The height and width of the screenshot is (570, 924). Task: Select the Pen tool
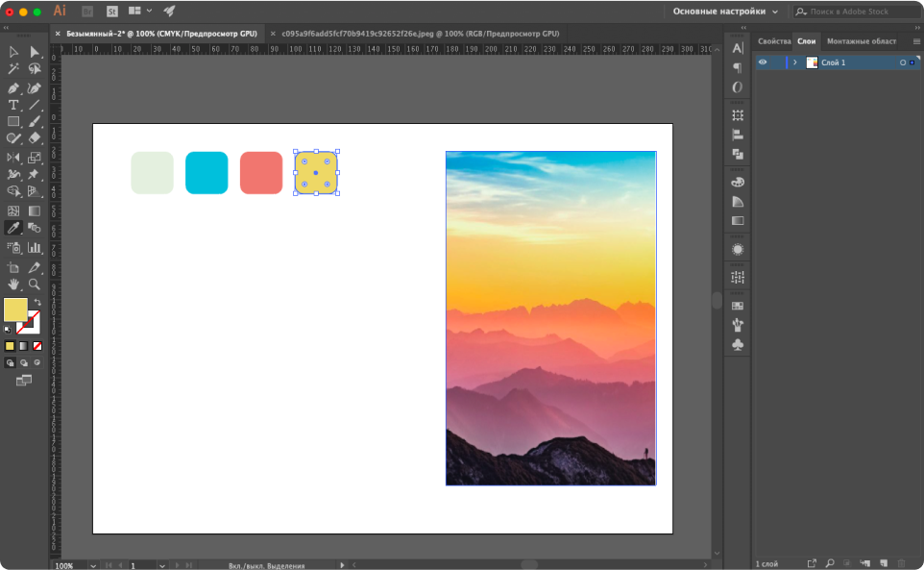point(12,88)
